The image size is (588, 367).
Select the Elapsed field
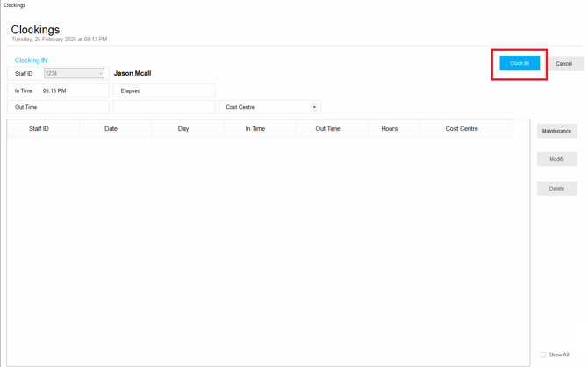pyautogui.click(x=164, y=90)
